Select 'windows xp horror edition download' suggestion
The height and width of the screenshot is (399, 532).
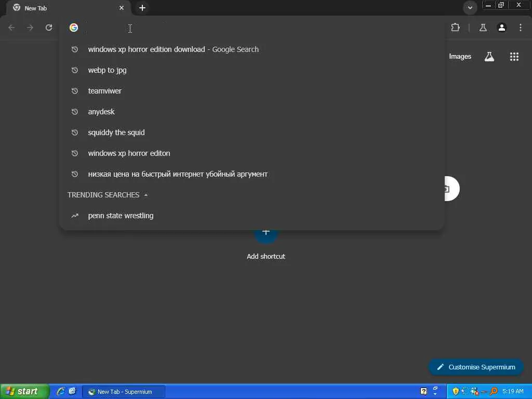[251, 49]
